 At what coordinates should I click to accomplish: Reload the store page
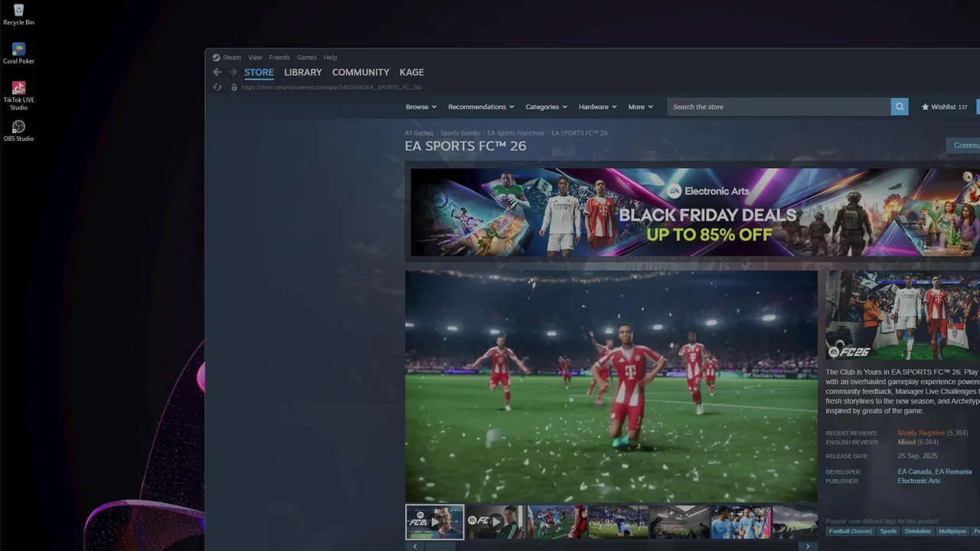[x=217, y=87]
